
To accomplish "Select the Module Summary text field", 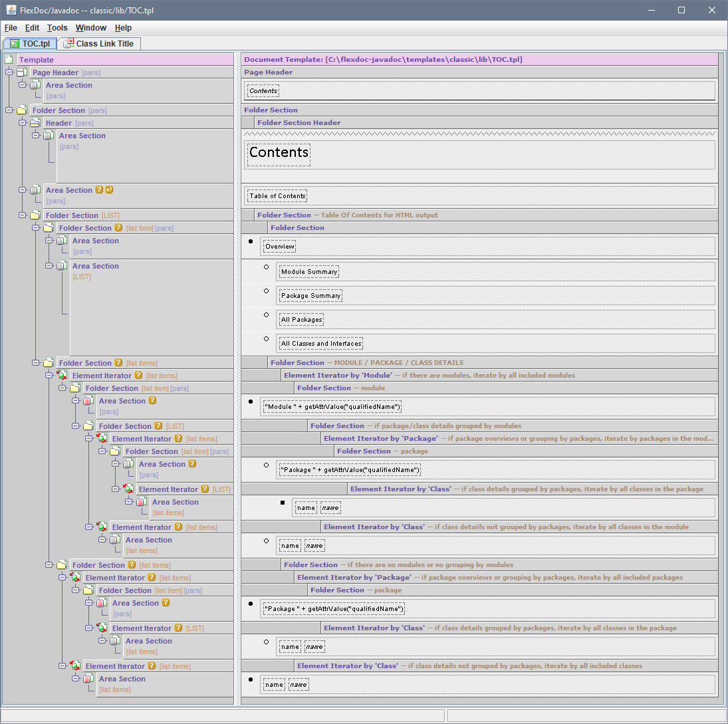I will tap(308, 272).
